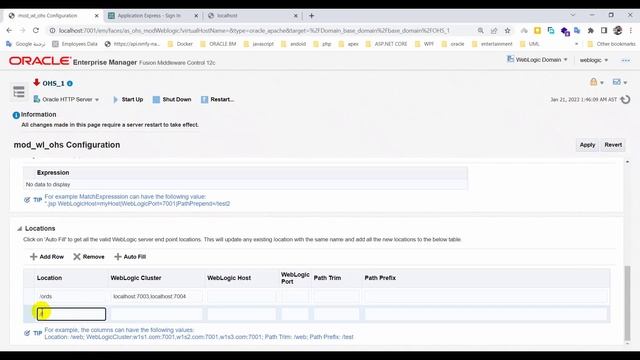Add Row to Locations table
The image size is (640, 360).
(47, 257)
